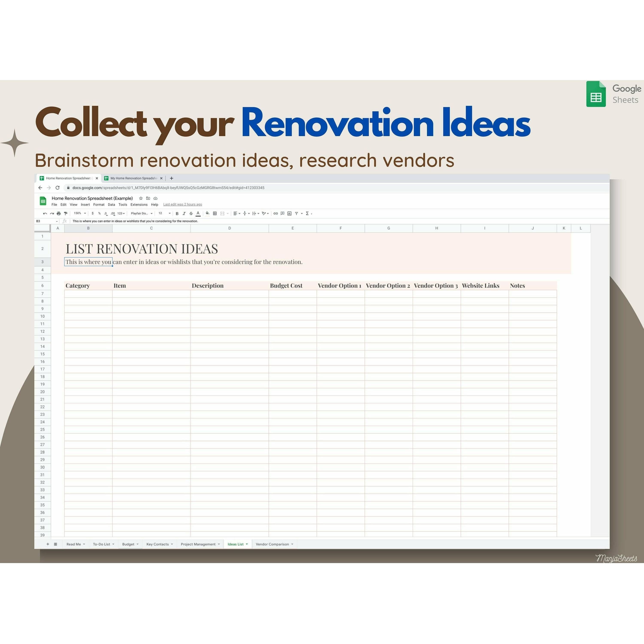Click the Name box showing B3
The height and width of the screenshot is (644, 644).
tap(47, 221)
